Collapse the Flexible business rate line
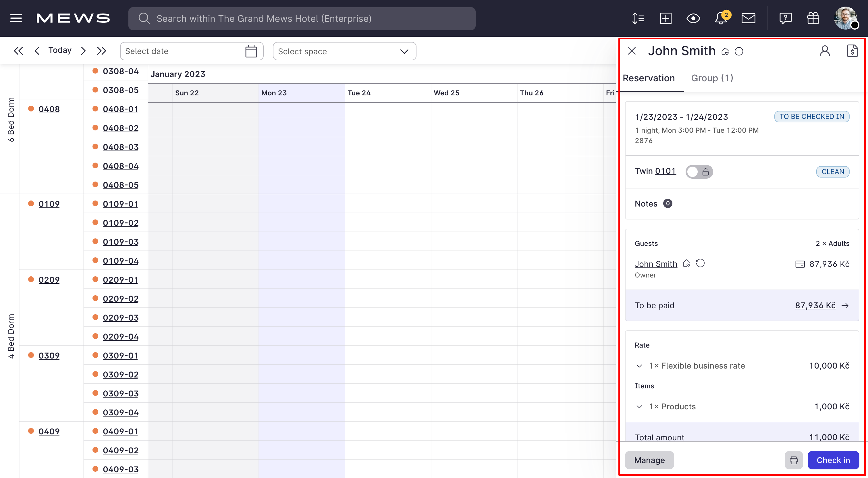This screenshot has height=478, width=868. pos(640,366)
